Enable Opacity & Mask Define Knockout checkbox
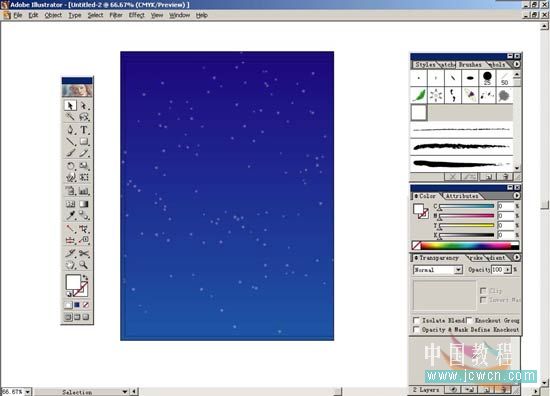This screenshot has width=550, height=396. pos(416,329)
